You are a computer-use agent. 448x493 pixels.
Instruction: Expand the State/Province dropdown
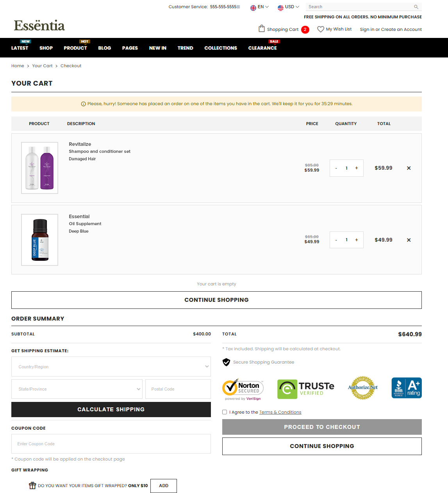click(x=77, y=389)
